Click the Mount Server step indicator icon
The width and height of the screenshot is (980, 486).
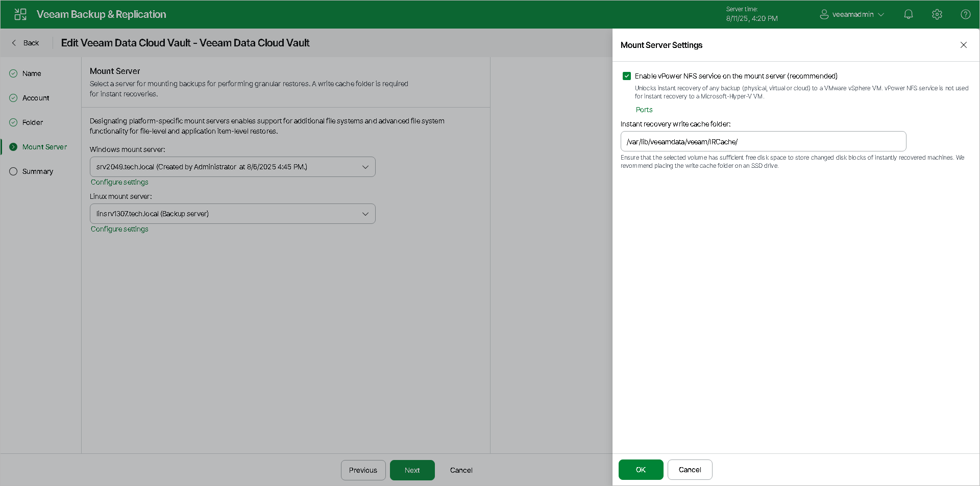click(13, 147)
